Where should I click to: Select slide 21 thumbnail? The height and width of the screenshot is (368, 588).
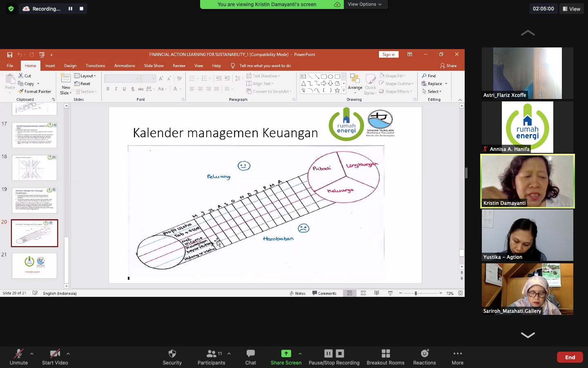point(34,266)
